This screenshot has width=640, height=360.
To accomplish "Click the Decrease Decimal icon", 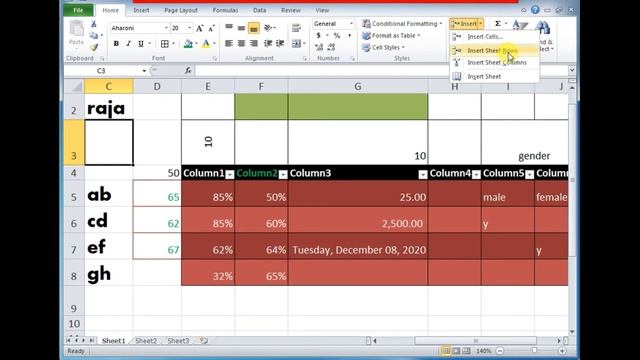I will (x=331, y=47).
